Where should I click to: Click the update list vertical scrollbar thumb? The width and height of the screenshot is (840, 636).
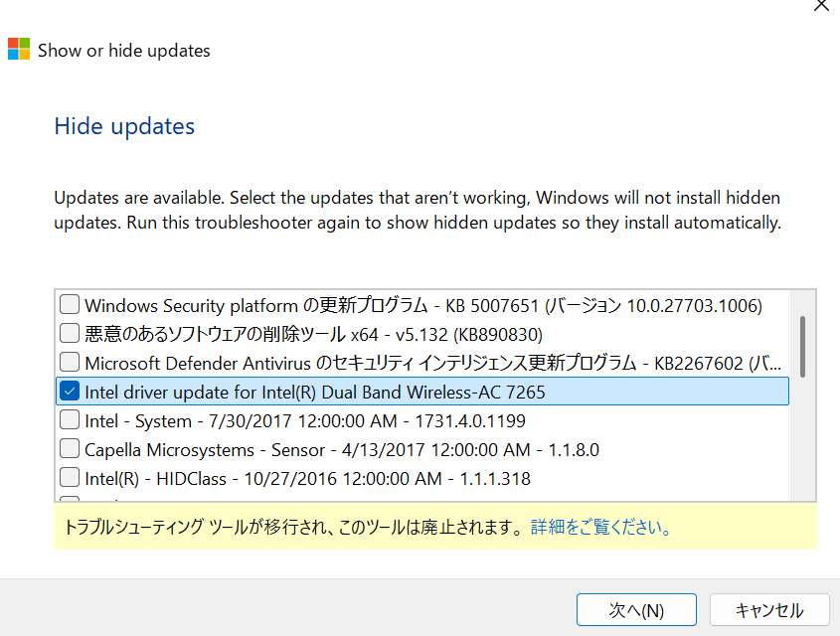(x=802, y=347)
